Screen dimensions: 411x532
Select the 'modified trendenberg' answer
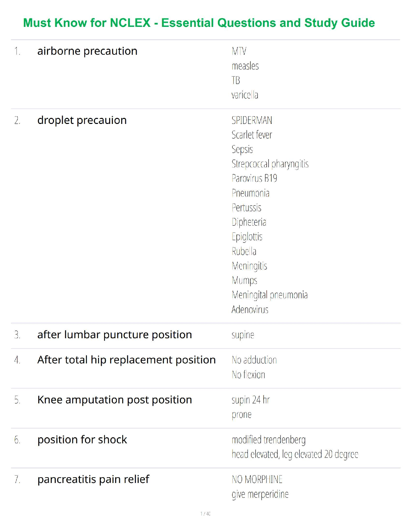click(x=269, y=440)
